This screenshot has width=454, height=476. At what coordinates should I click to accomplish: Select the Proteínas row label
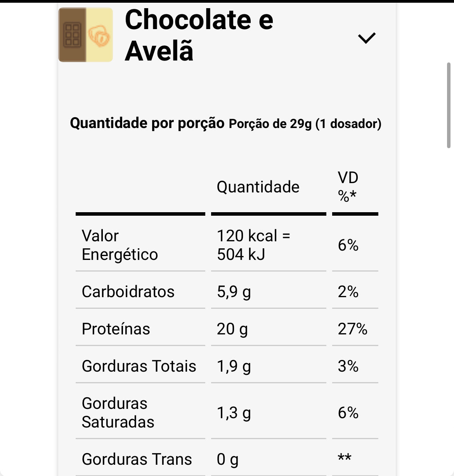116,329
